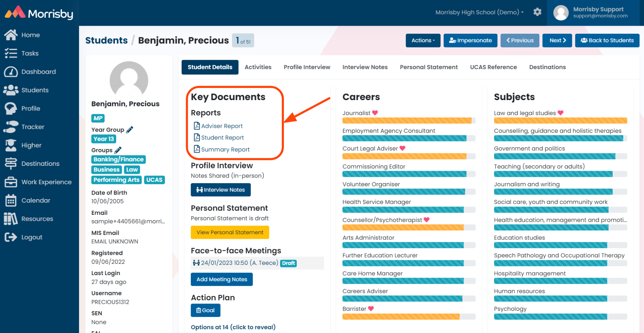Click Add Meeting Notes button
644x333 pixels.
(222, 279)
